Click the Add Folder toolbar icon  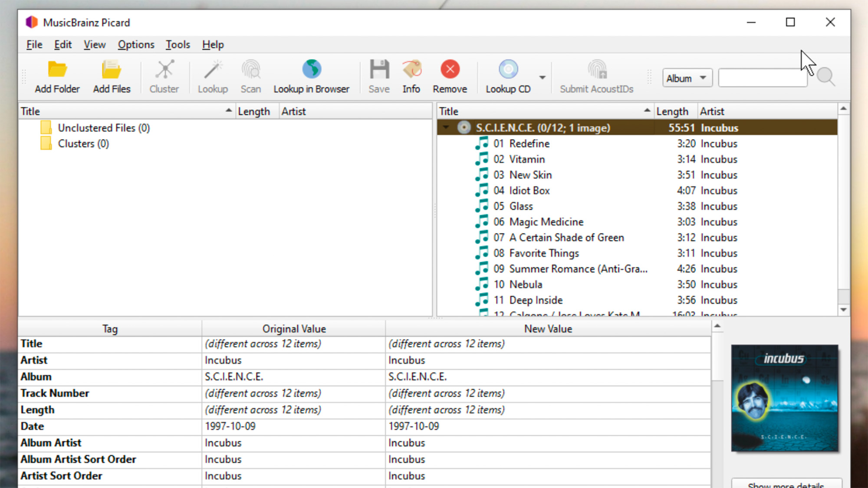[x=57, y=70]
